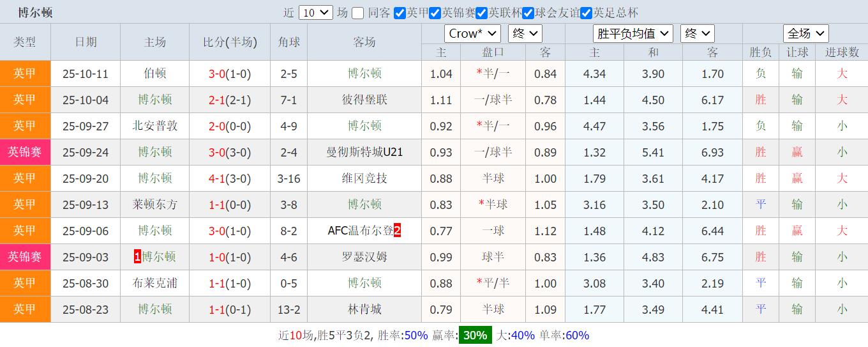
Task: Open 伯顿 home team link
Action: [155, 73]
